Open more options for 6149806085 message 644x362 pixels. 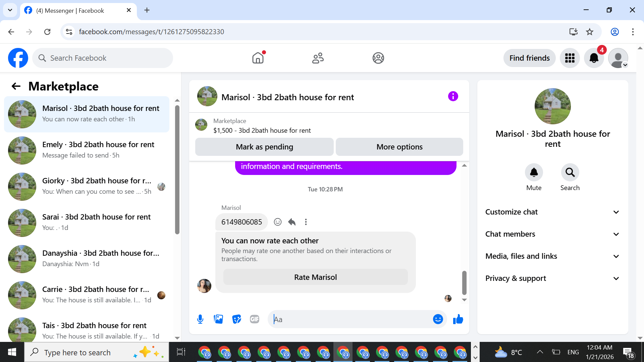tap(306, 222)
